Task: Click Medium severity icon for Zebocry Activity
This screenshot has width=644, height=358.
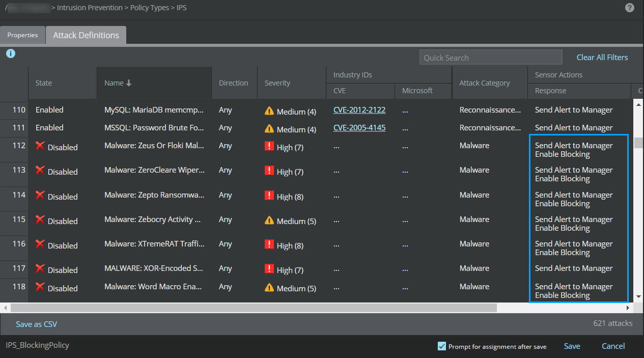Action: (x=269, y=221)
